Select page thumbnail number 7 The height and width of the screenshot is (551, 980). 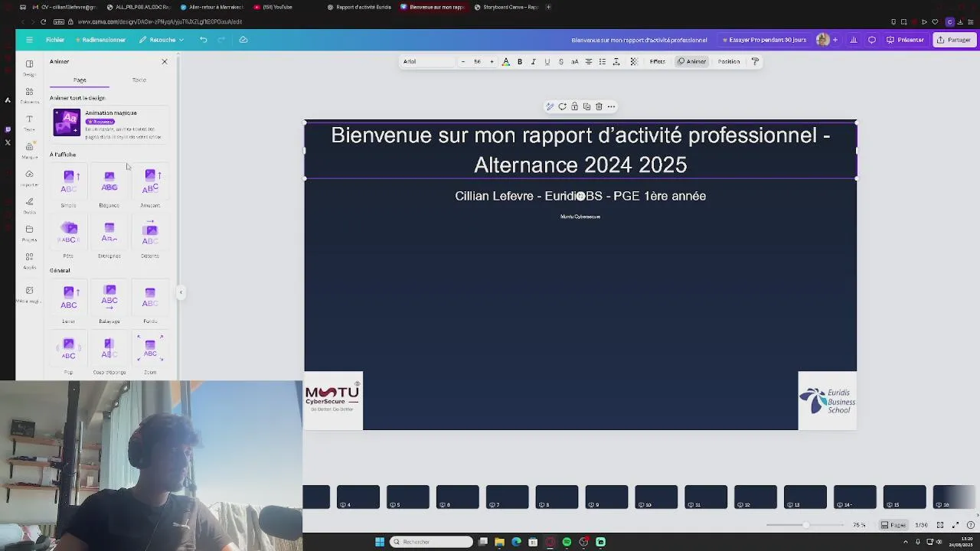507,497
